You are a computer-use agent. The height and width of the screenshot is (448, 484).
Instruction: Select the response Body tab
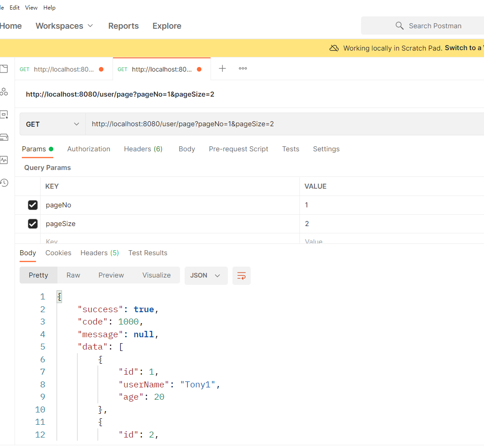(28, 253)
